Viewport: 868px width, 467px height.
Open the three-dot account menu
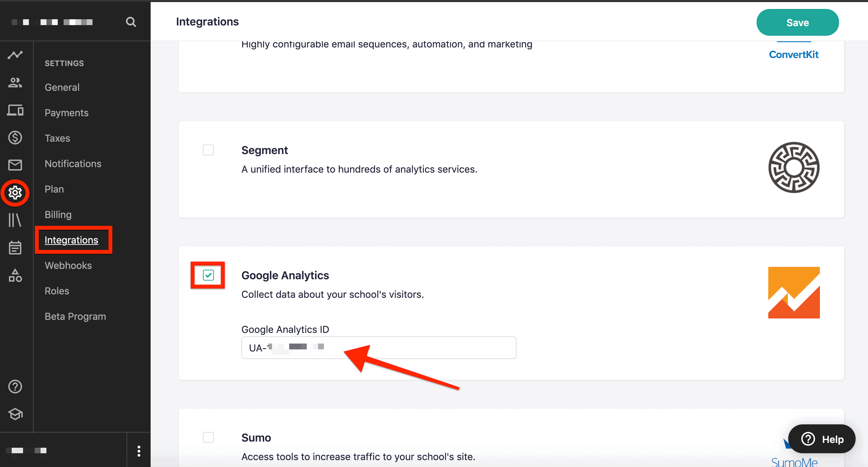[x=139, y=451]
